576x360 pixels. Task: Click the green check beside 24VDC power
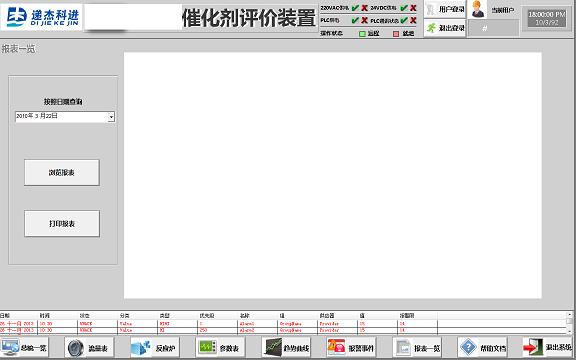pos(404,8)
